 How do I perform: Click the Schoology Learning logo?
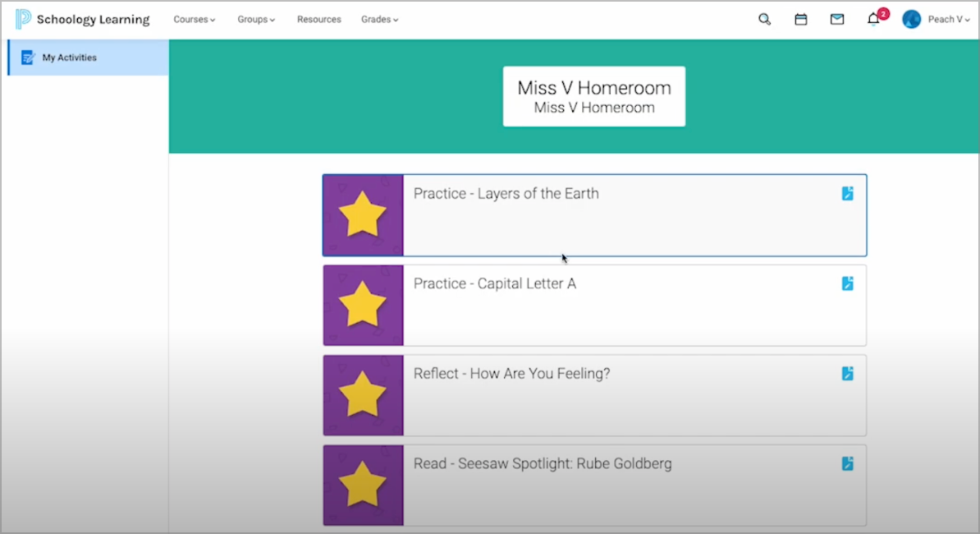[x=82, y=20]
